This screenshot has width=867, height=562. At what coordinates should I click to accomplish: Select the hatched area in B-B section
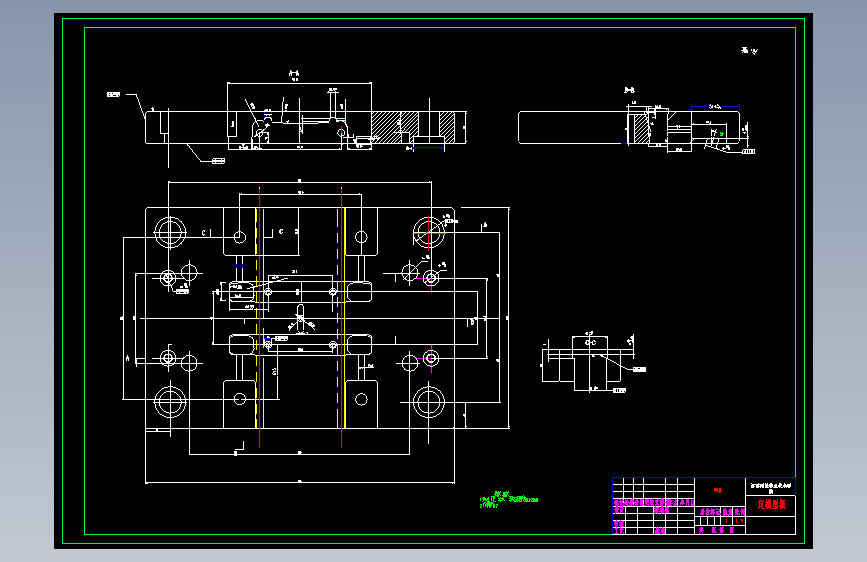click(641, 129)
